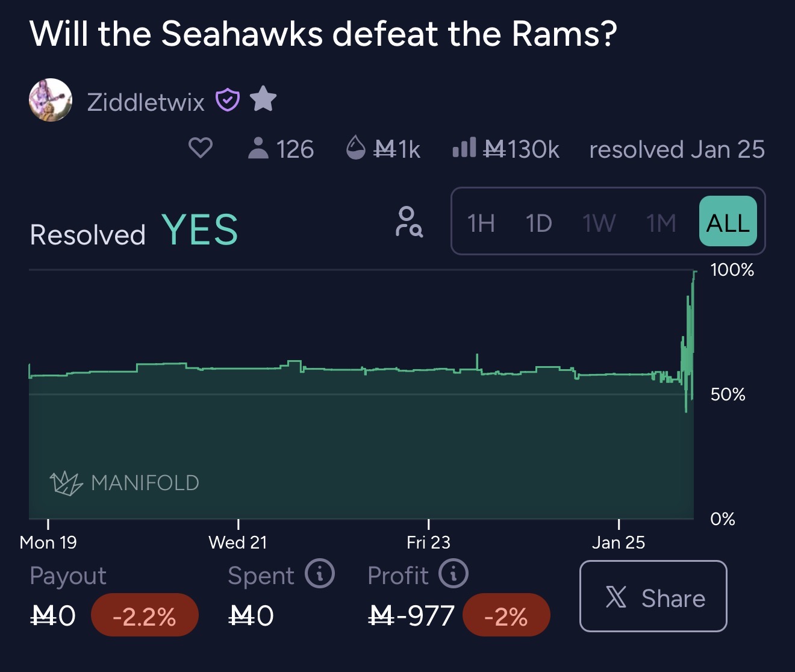Switch chart to 1M range
The height and width of the screenshot is (672, 795).
point(661,223)
